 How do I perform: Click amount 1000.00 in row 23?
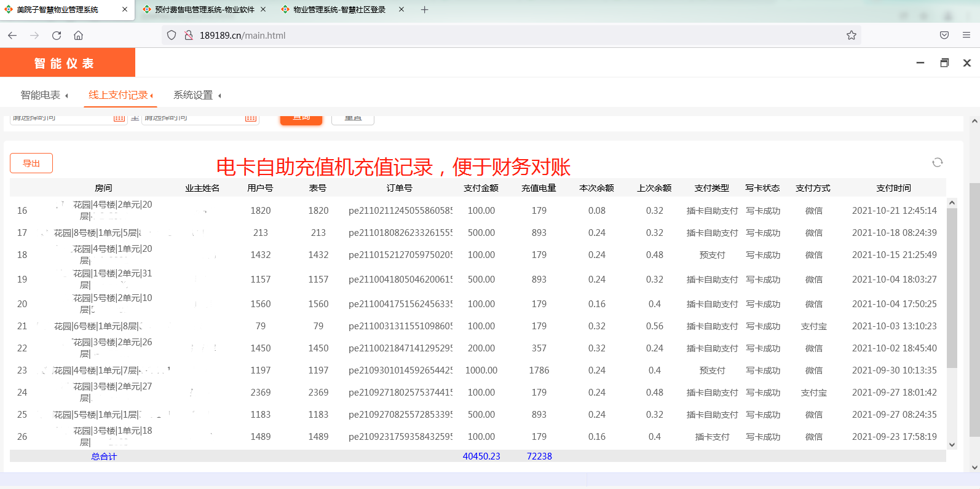coord(481,370)
